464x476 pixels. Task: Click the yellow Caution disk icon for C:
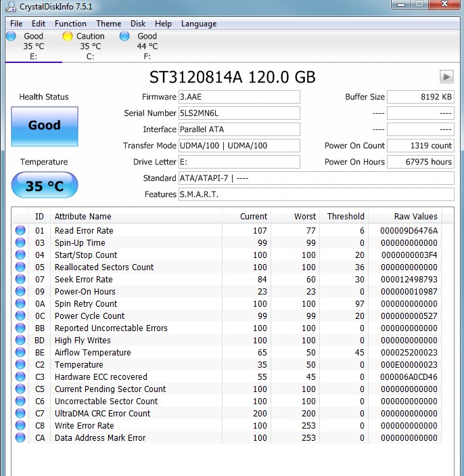(68, 37)
